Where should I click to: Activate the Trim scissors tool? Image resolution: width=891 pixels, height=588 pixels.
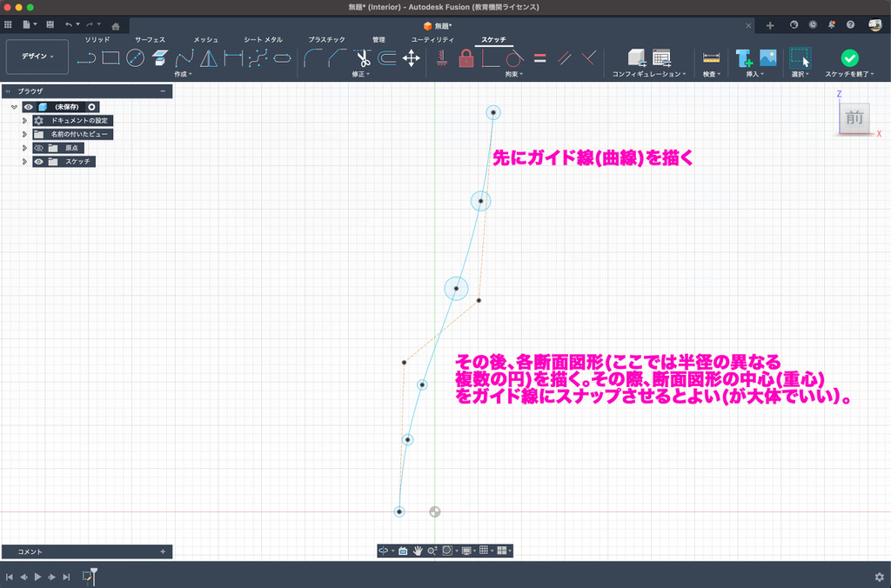click(363, 58)
